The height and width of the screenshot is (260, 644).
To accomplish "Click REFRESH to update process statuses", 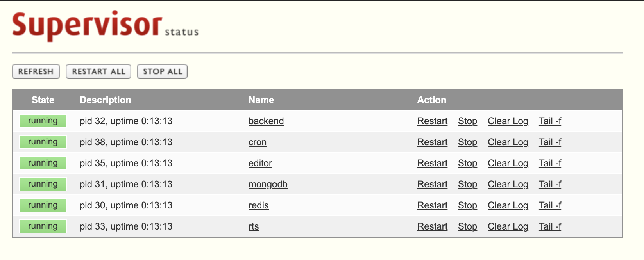I will pos(36,71).
